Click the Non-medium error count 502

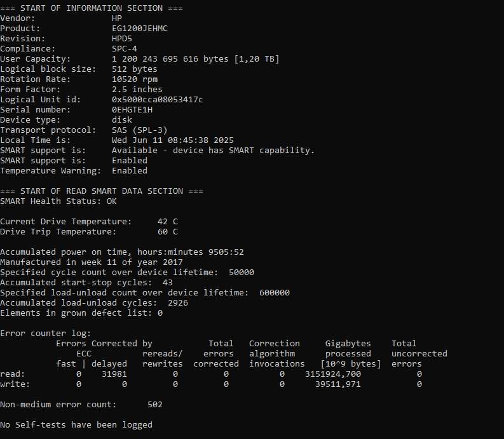click(155, 405)
